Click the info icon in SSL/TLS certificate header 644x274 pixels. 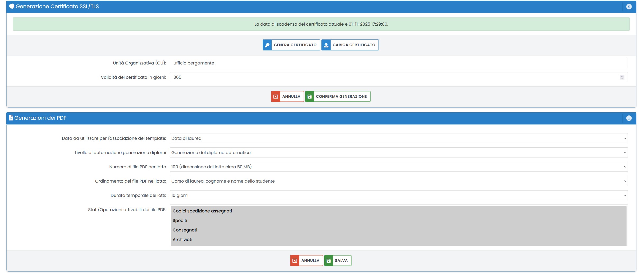629,7
